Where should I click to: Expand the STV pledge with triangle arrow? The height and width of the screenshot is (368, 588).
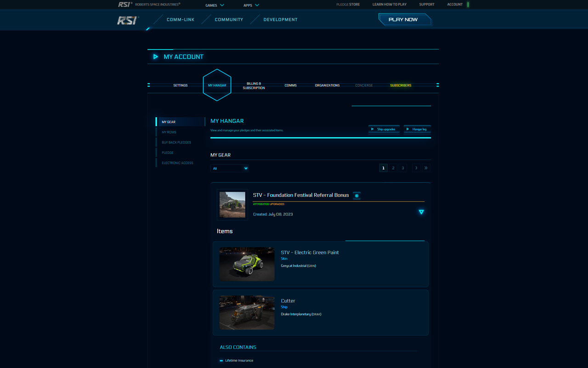[421, 212]
